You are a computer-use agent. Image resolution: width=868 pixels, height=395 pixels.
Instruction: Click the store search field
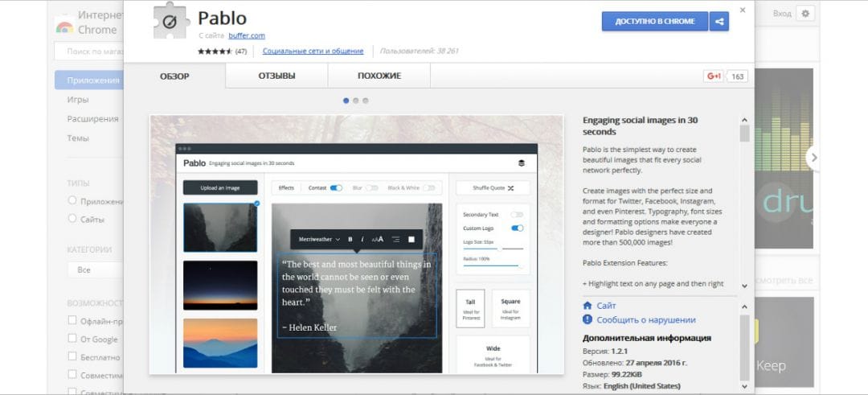[x=89, y=51]
